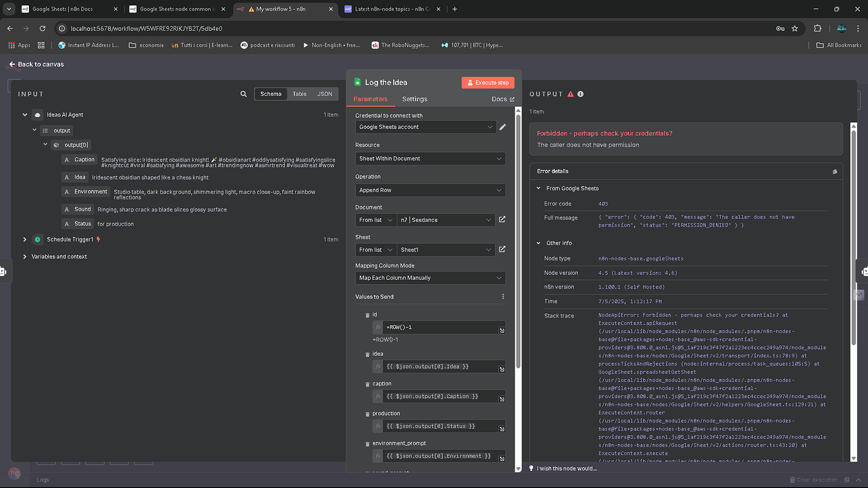Open search in the Input panel
Screen dimensions: 868x488
pyautogui.click(x=243, y=94)
